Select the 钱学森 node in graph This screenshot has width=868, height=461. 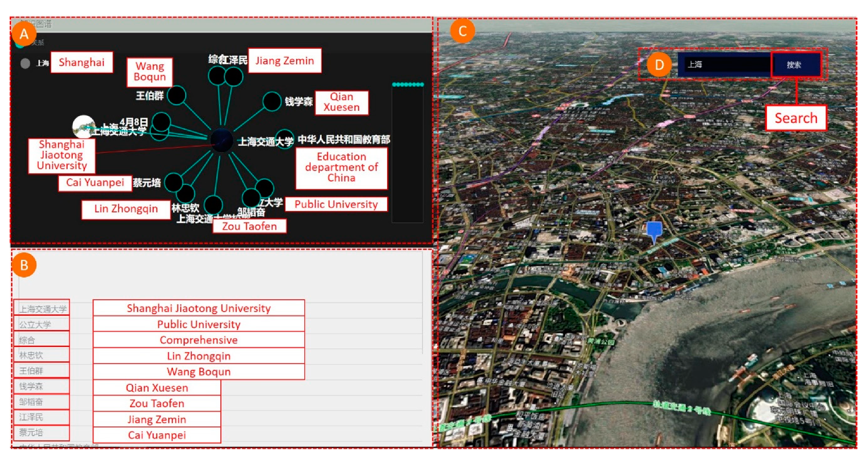pyautogui.click(x=272, y=102)
